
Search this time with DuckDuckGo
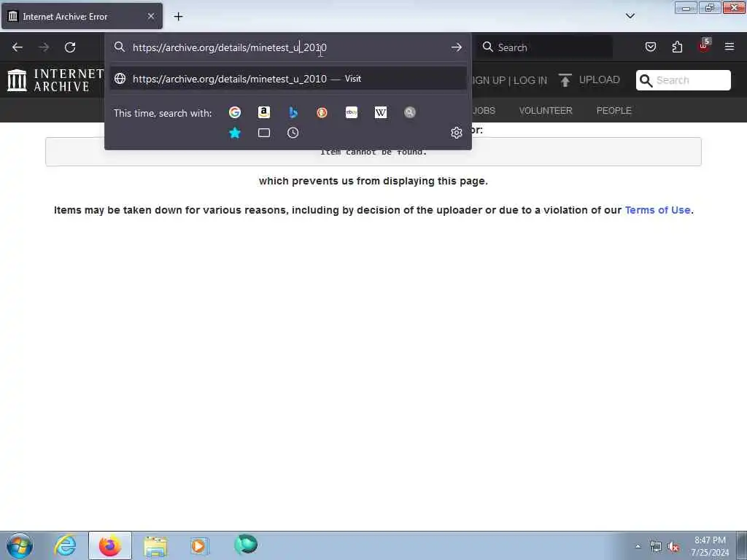[322, 112]
